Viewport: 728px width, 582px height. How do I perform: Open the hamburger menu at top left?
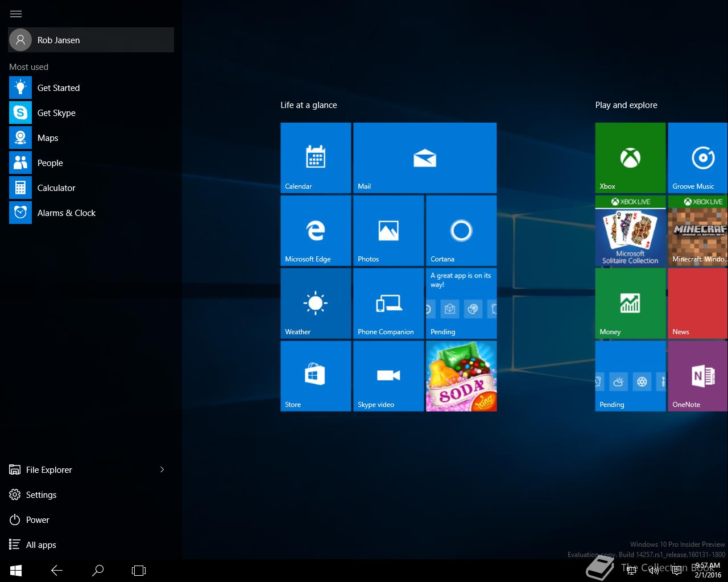[x=16, y=14]
